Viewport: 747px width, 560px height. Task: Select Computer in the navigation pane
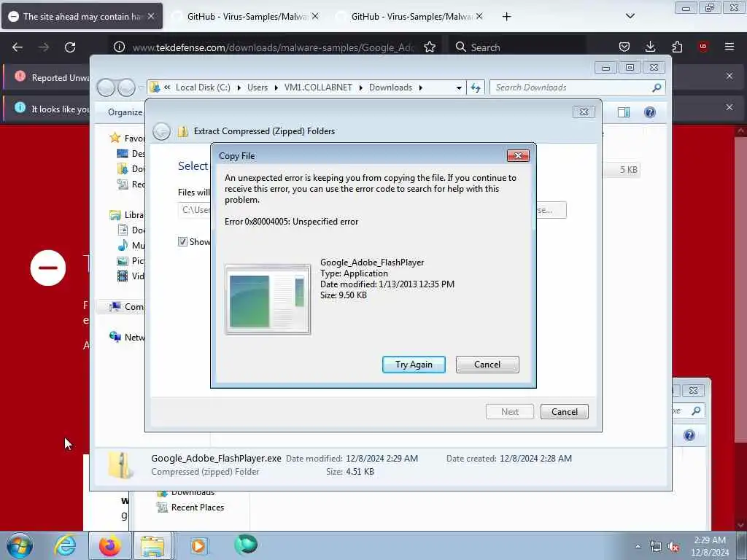tap(127, 307)
